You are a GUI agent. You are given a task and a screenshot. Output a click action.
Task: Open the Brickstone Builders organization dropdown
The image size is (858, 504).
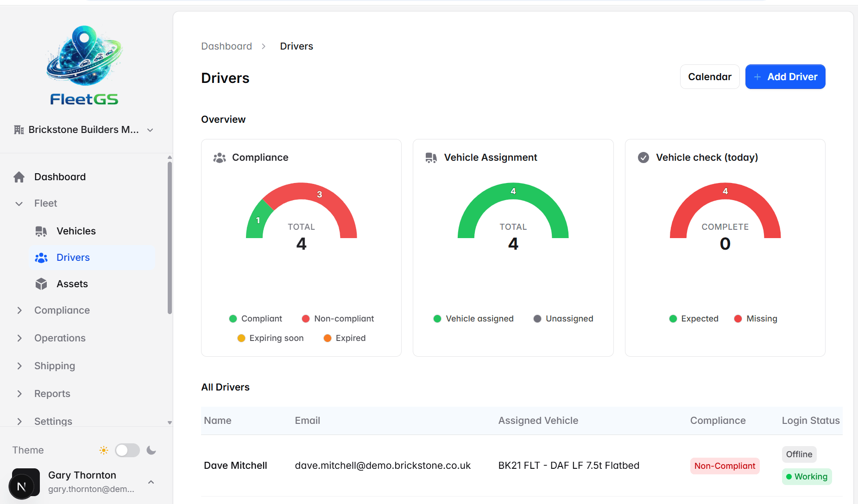(150, 130)
